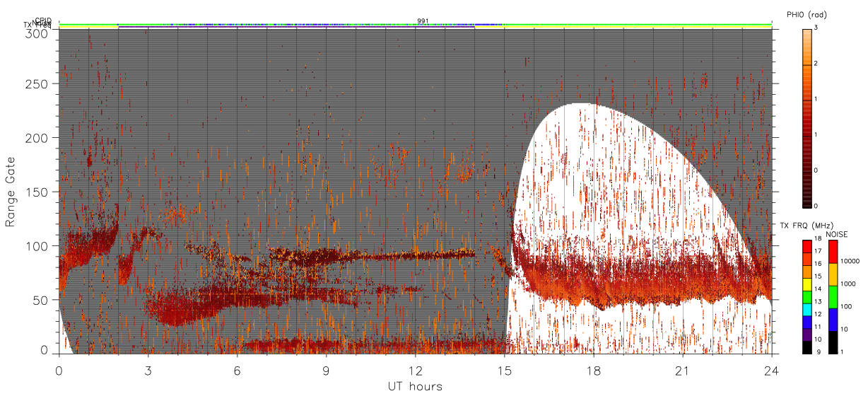
Task: Pick the black bottom swatch in NOISE legend
Action: [x=833, y=342]
